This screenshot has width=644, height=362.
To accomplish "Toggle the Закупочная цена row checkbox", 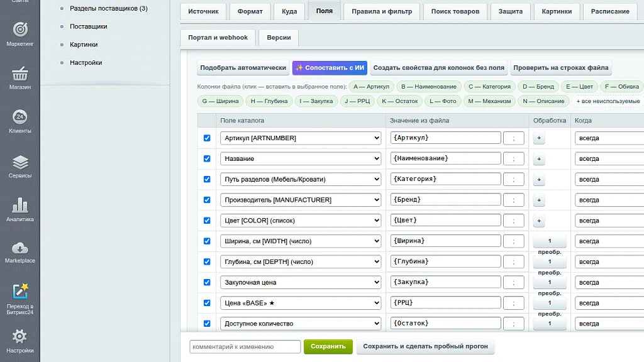I will click(x=207, y=282).
